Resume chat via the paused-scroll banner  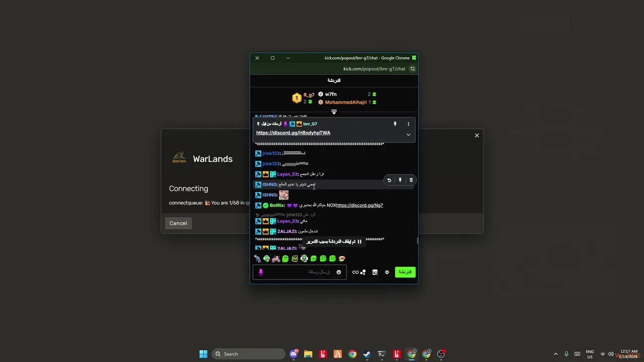334,241
